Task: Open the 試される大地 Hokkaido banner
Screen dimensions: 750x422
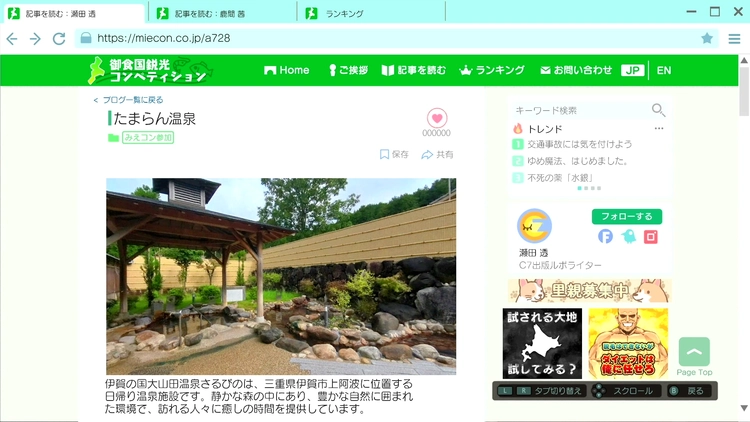Action: (x=541, y=343)
